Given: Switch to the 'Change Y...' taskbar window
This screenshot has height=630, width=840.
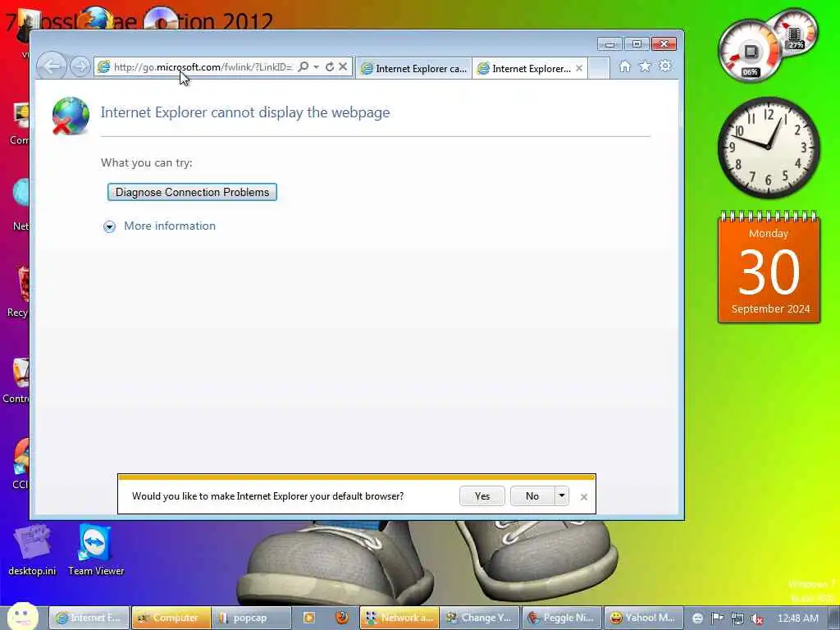Looking at the screenshot, I should pos(479,618).
